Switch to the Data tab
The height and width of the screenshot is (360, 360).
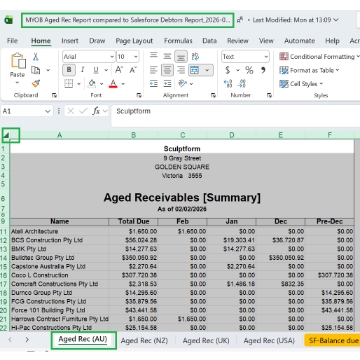209,41
